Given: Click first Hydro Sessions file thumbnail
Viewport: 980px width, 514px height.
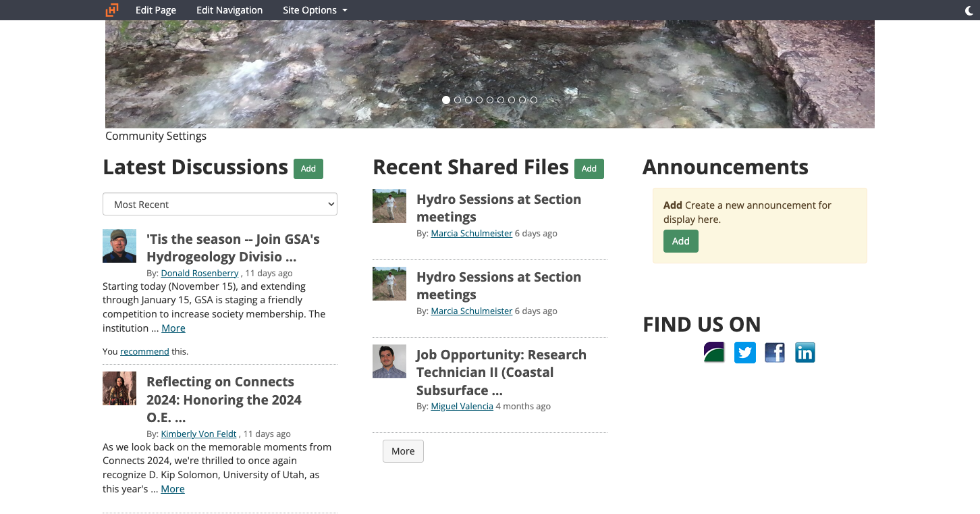Looking at the screenshot, I should [x=389, y=206].
